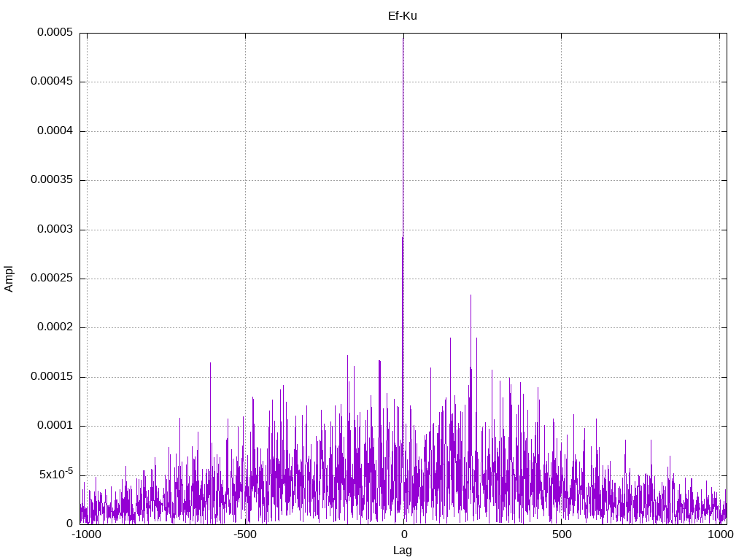Click the x-axis tick label 1000

720,534
